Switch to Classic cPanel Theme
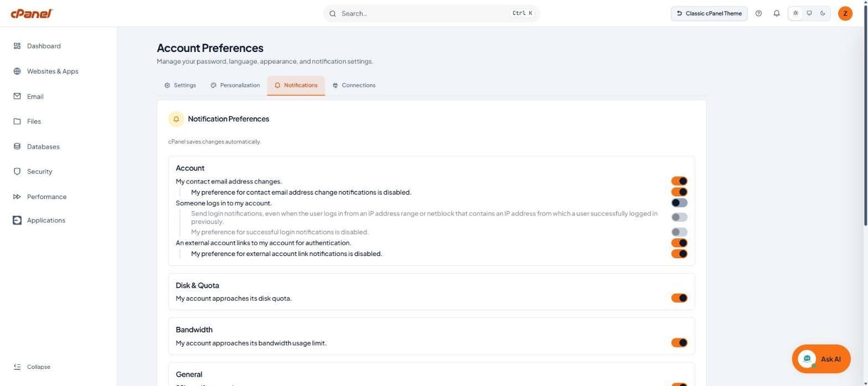Image resolution: width=868 pixels, height=386 pixels. [x=709, y=13]
